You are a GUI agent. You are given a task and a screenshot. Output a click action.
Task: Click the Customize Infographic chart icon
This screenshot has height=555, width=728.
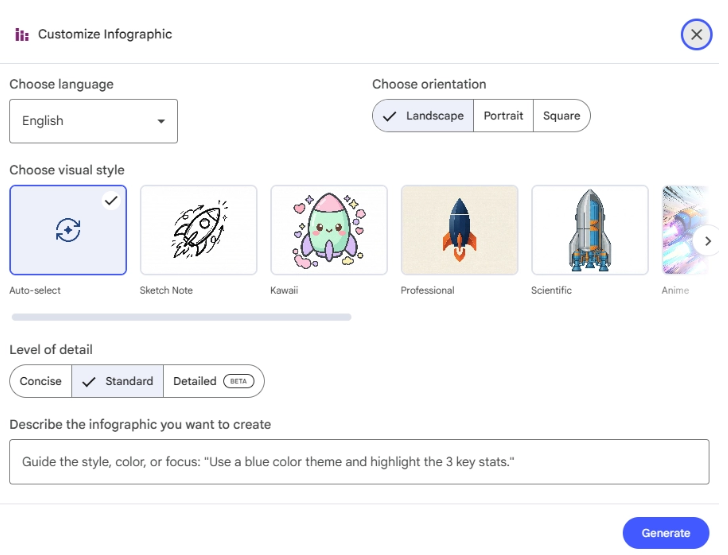point(22,35)
